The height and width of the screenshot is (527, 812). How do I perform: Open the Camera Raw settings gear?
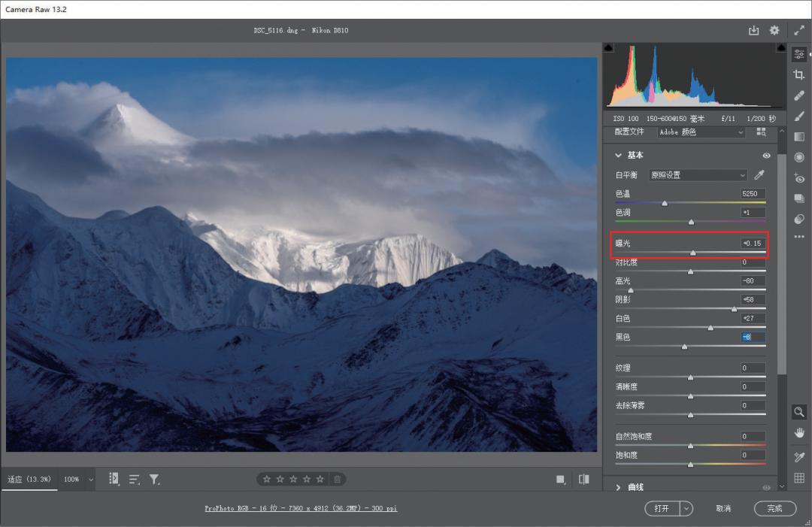[774, 31]
